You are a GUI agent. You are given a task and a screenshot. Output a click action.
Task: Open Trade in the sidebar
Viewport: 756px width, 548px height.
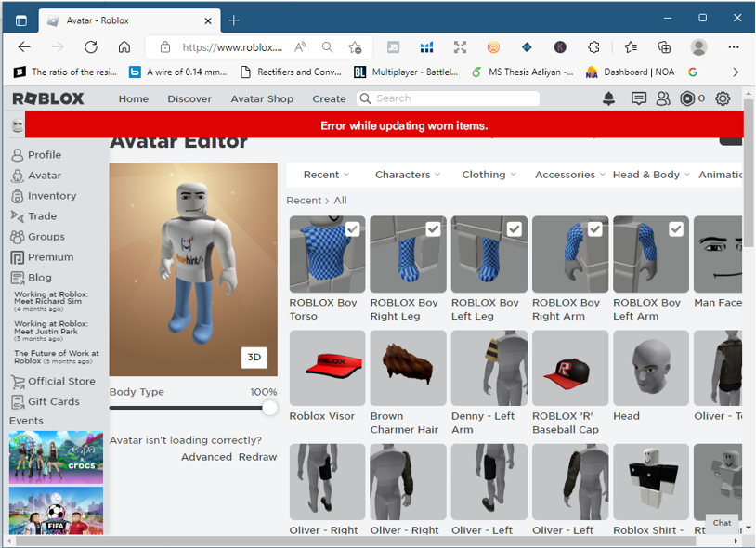pyautogui.click(x=33, y=215)
